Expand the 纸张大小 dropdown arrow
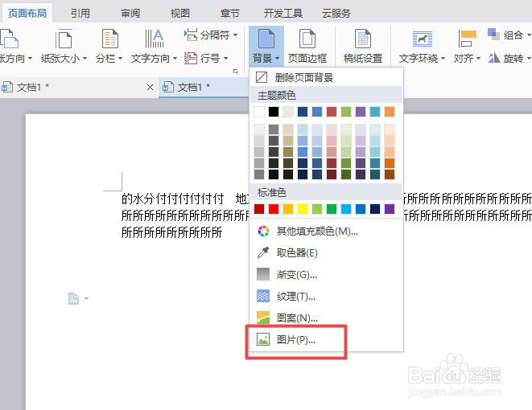The height and width of the screenshot is (410, 532). 85,58
